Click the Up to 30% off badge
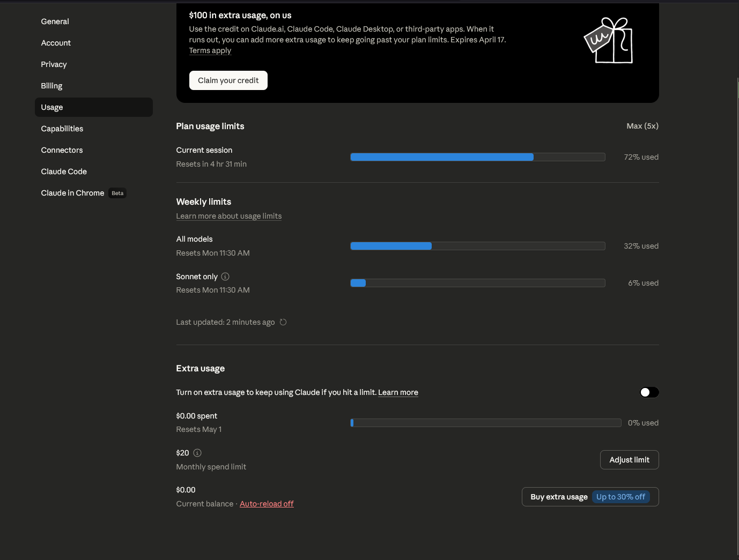 point(620,497)
